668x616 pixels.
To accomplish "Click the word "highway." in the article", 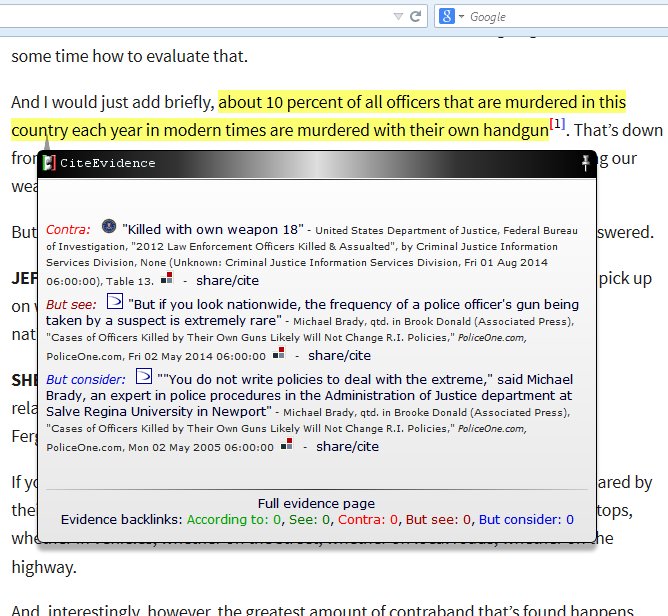I will pyautogui.click(x=44, y=567).
